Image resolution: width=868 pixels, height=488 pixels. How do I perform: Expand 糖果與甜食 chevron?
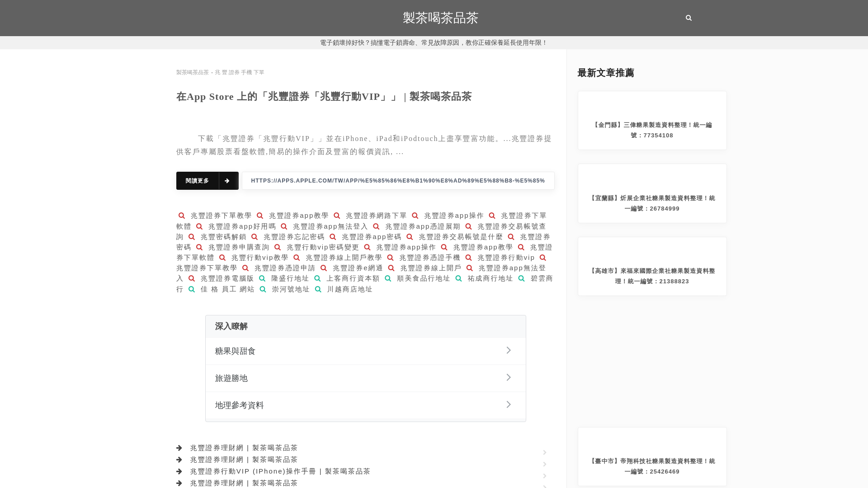[509, 351]
